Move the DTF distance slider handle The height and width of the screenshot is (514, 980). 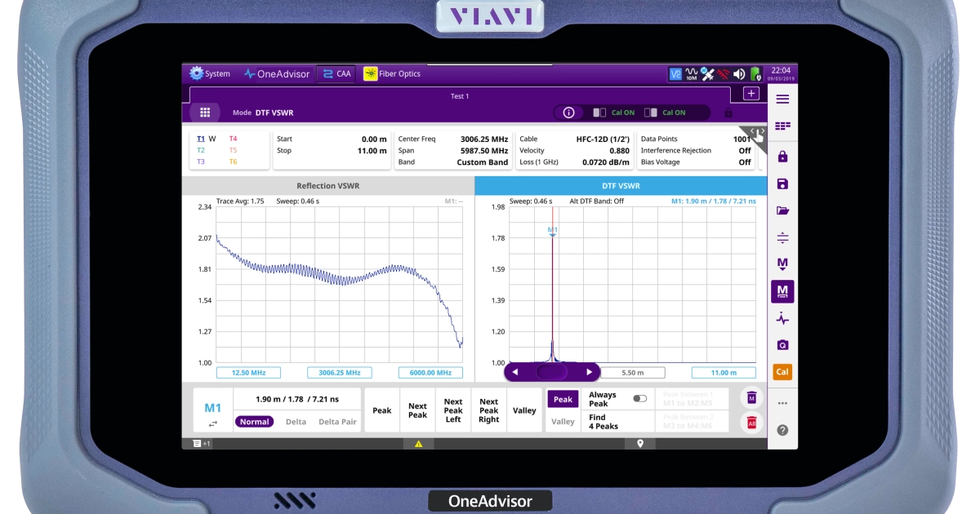click(x=552, y=371)
